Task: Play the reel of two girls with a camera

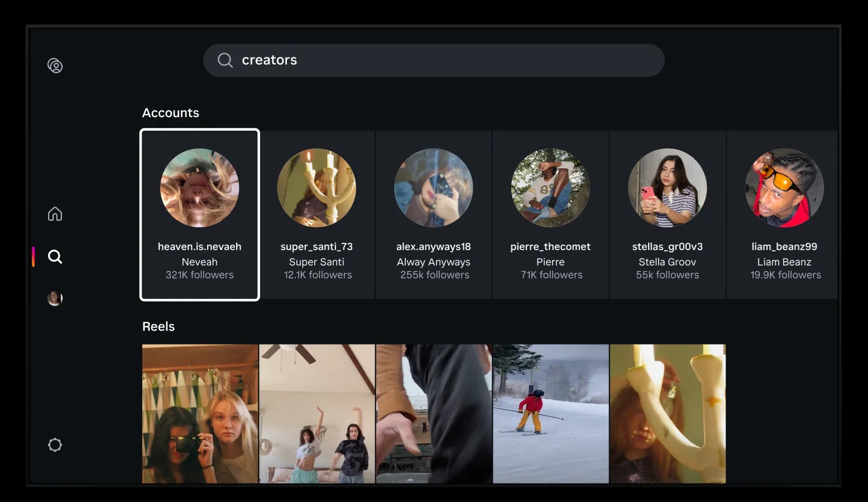Action: pos(199,413)
